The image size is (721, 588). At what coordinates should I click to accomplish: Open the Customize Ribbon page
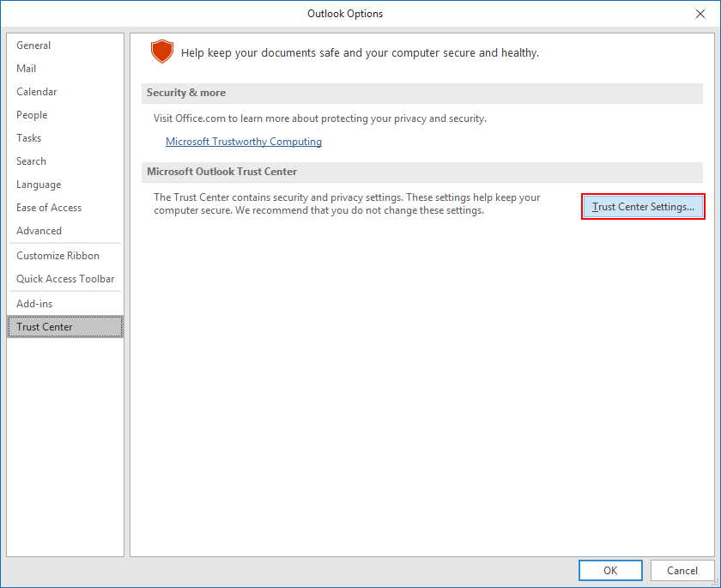[x=58, y=256]
